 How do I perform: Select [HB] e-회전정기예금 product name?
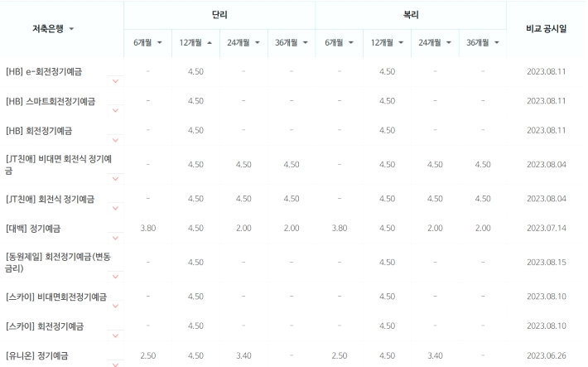[44, 72]
